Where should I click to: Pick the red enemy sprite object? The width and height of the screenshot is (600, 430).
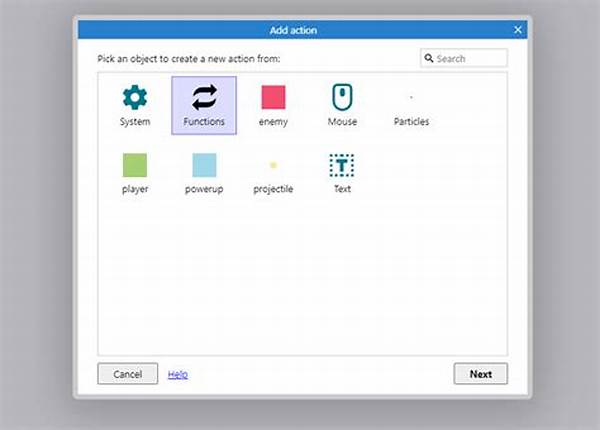[x=273, y=97]
